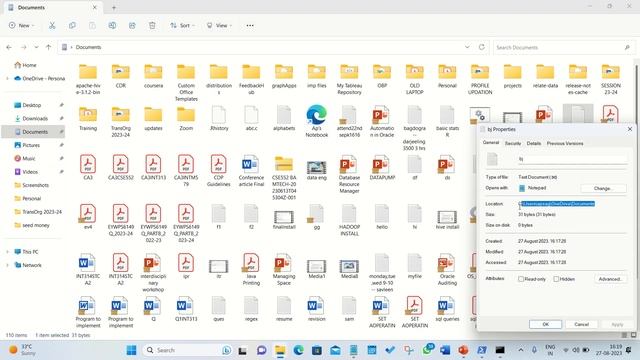Viewport: 640px width, 360px height.
Task: Refresh the Documents folder view
Action: [x=482, y=47]
